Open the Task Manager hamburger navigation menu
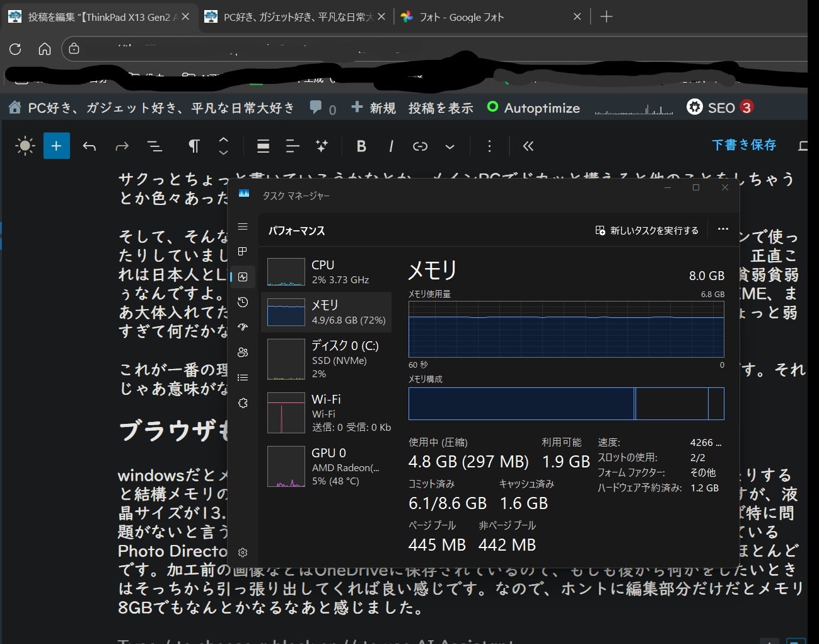 click(243, 226)
